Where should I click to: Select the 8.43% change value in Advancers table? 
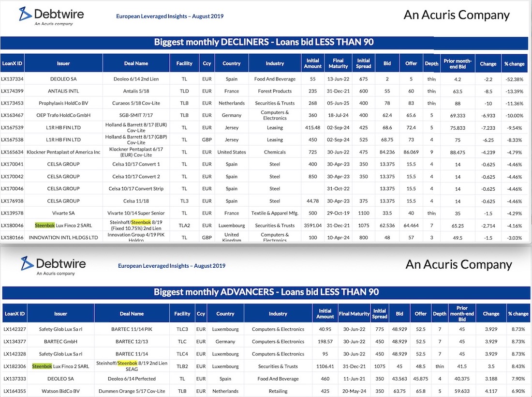[518, 366]
